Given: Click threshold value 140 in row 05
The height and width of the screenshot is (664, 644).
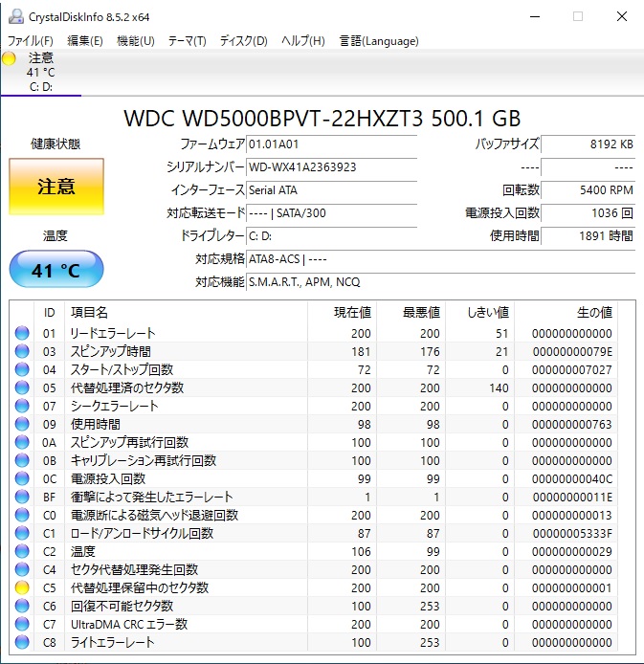Looking at the screenshot, I should [499, 387].
